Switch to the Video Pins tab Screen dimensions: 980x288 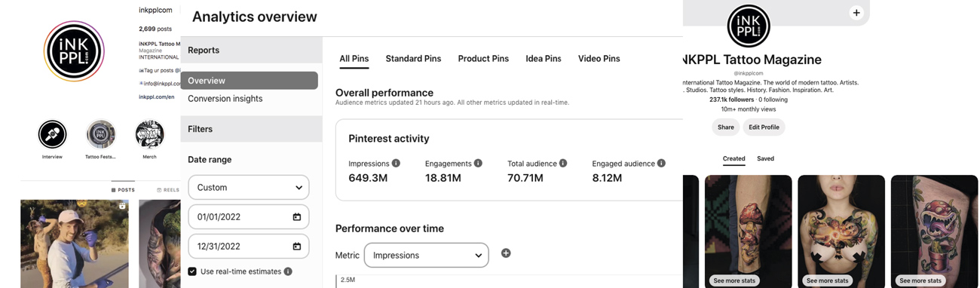click(599, 59)
